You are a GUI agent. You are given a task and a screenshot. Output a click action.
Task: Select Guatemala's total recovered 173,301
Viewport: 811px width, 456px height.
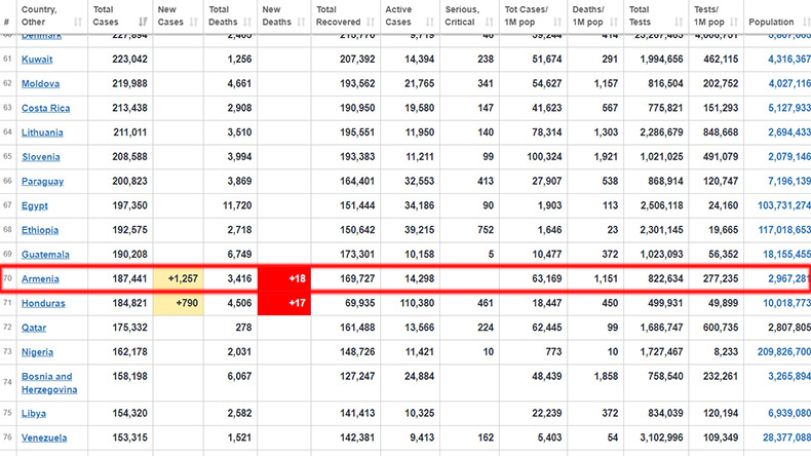[357, 254]
